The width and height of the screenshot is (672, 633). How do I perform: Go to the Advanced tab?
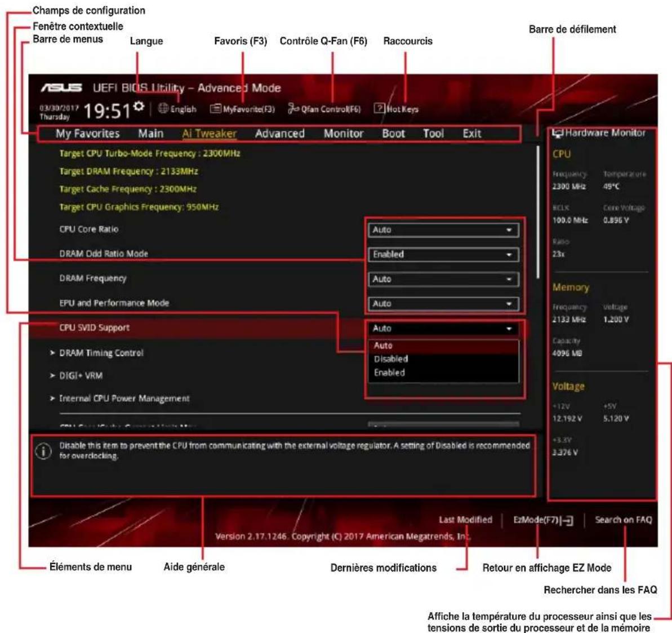click(280, 134)
